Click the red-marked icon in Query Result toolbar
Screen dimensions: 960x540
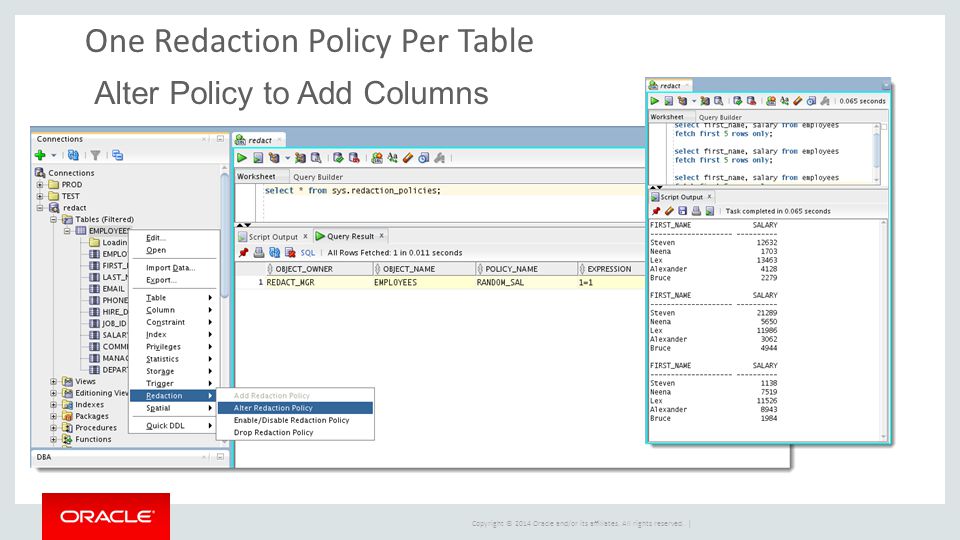290,252
